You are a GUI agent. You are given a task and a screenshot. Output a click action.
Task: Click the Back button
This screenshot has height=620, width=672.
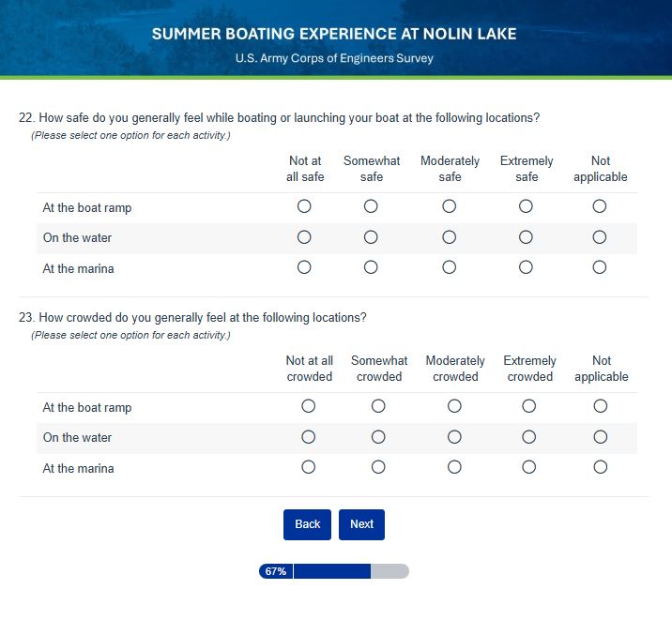(307, 524)
